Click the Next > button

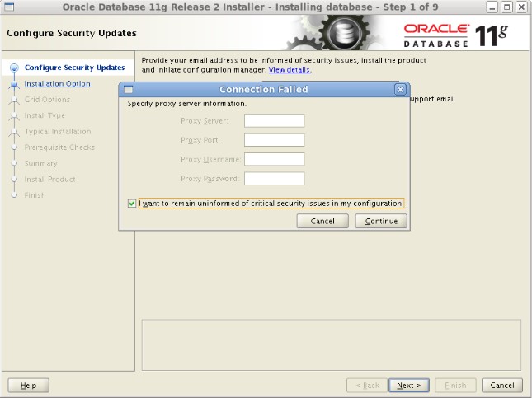[x=409, y=386]
